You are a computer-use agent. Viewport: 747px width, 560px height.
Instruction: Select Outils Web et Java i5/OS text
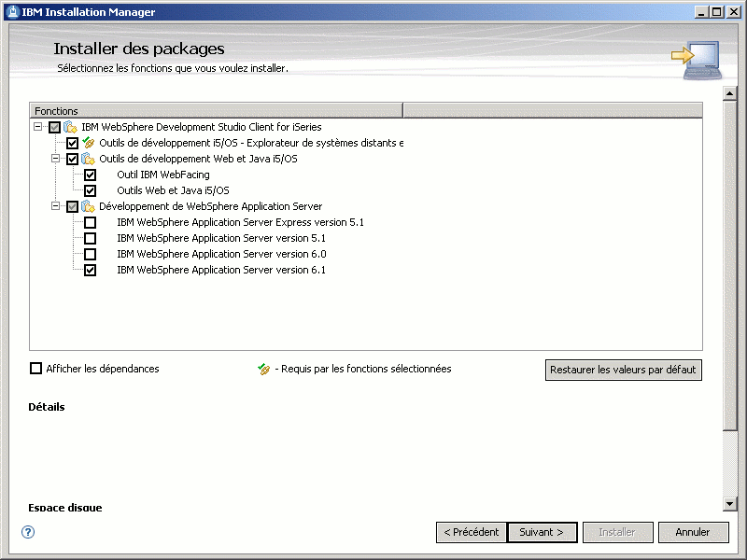coord(173,190)
